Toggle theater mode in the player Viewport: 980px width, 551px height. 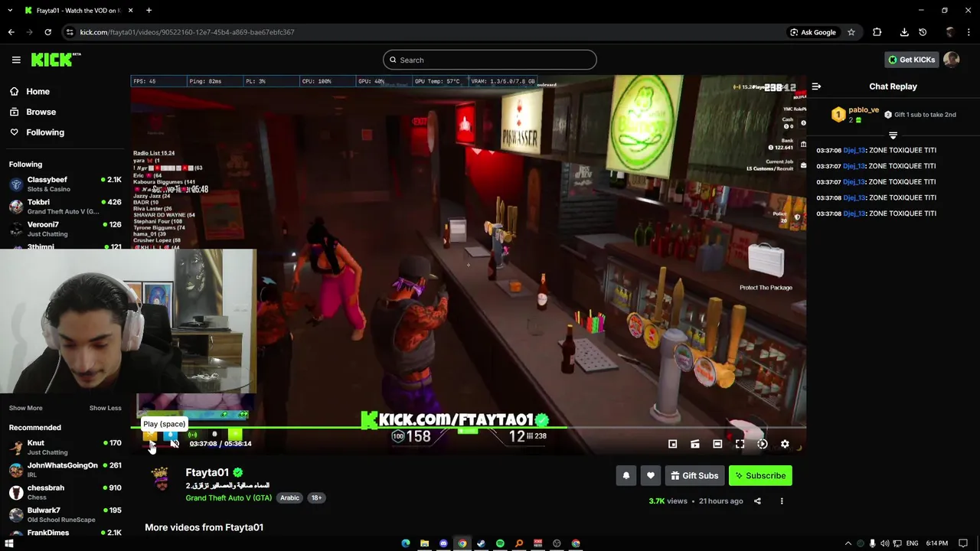pyautogui.click(x=717, y=444)
